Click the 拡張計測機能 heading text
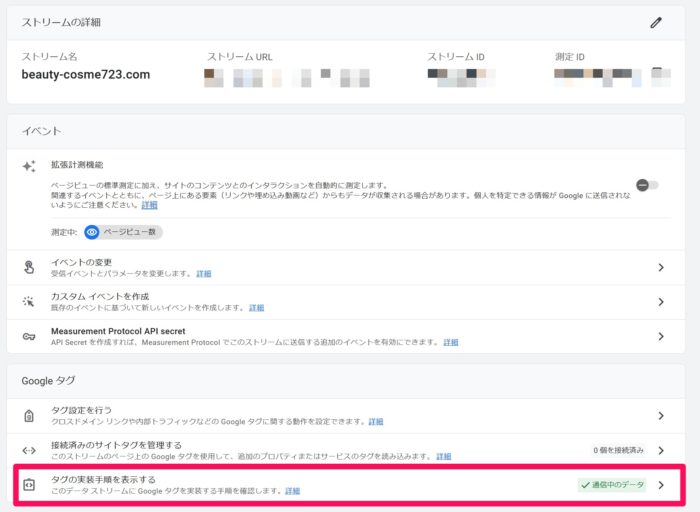 coord(77,165)
